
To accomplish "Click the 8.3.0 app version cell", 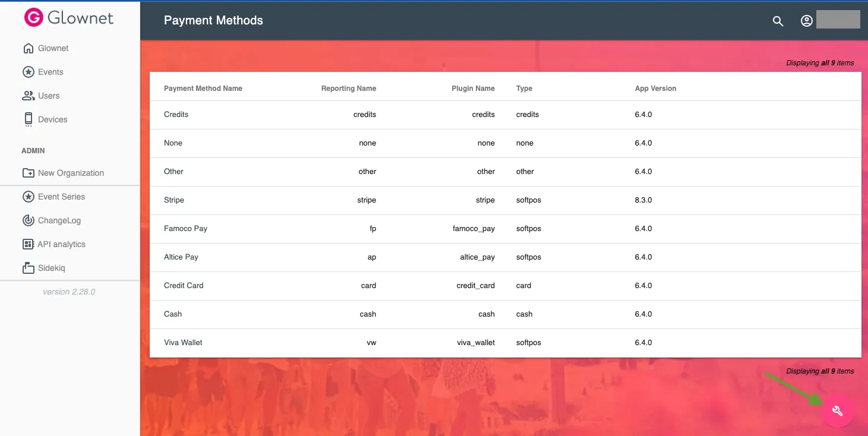I will [643, 200].
